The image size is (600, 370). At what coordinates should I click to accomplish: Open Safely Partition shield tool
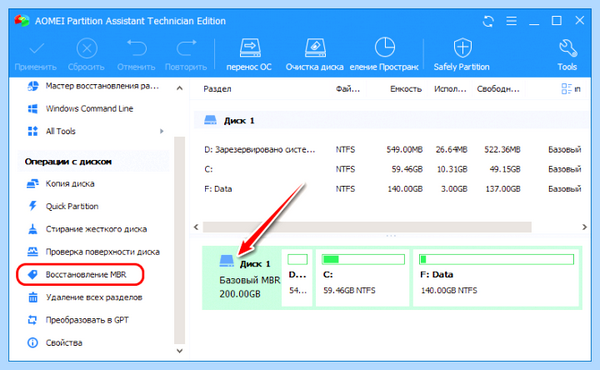461,54
